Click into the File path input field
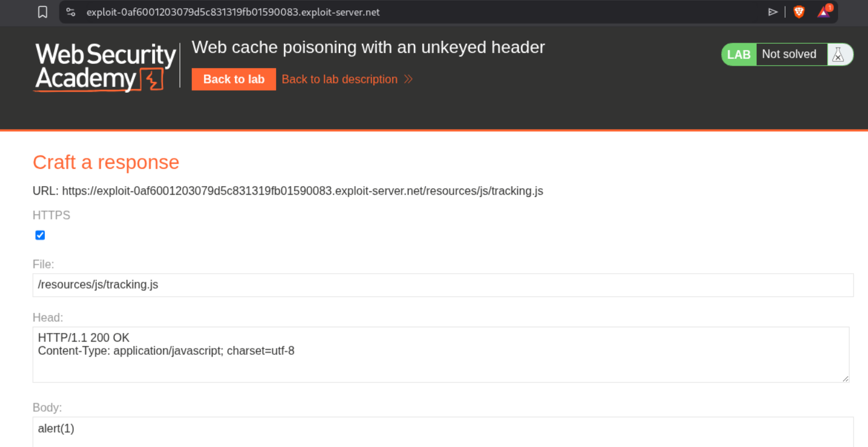868x447 pixels. coord(443,285)
